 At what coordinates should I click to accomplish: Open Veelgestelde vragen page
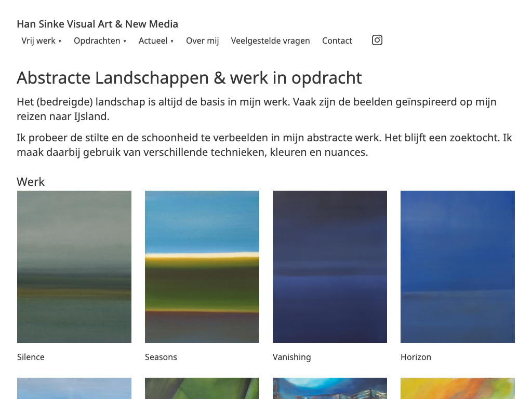(x=270, y=41)
